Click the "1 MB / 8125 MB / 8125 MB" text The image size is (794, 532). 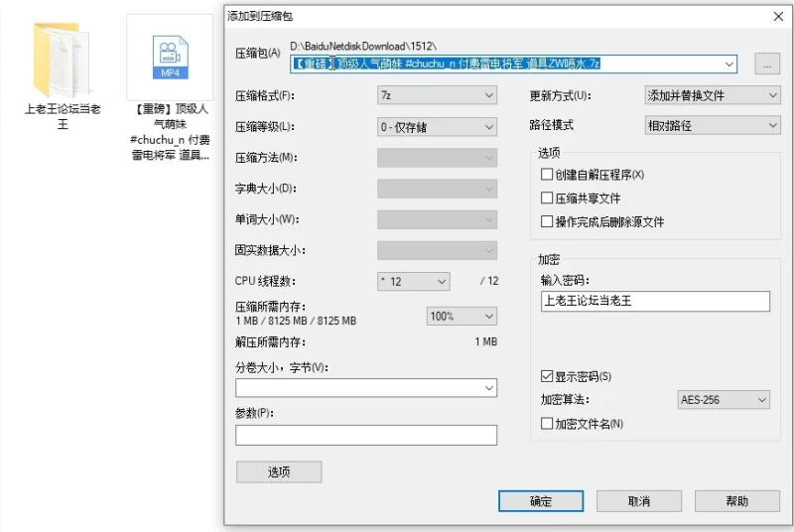(296, 321)
